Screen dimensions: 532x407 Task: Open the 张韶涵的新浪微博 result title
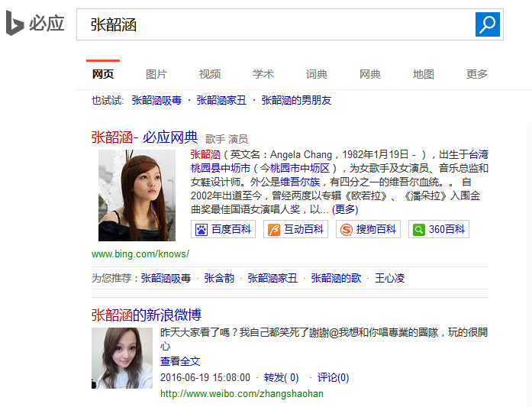147,315
